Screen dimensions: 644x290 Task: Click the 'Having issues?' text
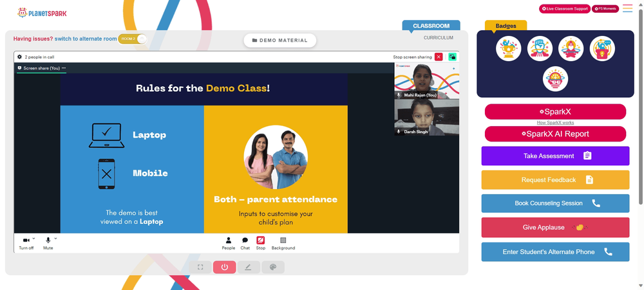click(33, 39)
